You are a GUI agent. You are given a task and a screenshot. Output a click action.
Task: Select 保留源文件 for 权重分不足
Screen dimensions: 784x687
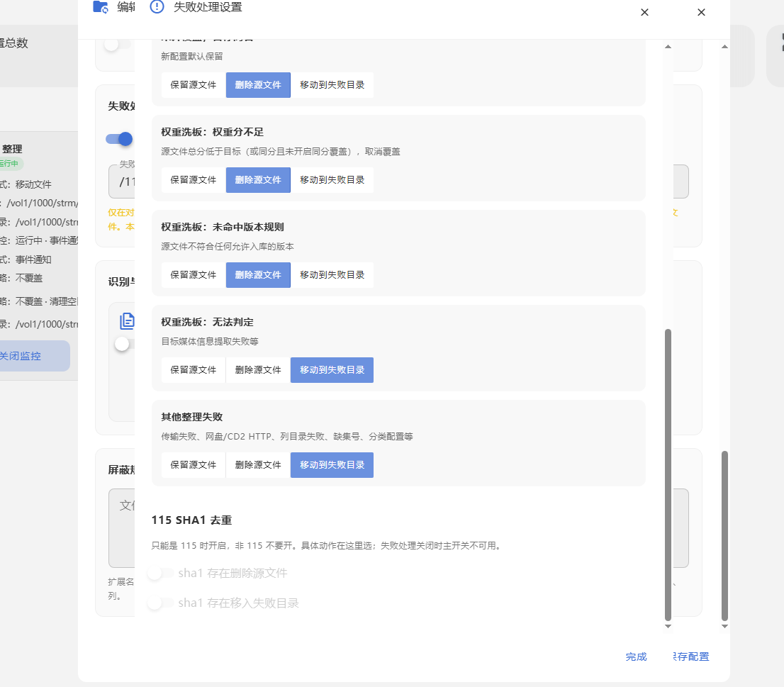click(194, 180)
